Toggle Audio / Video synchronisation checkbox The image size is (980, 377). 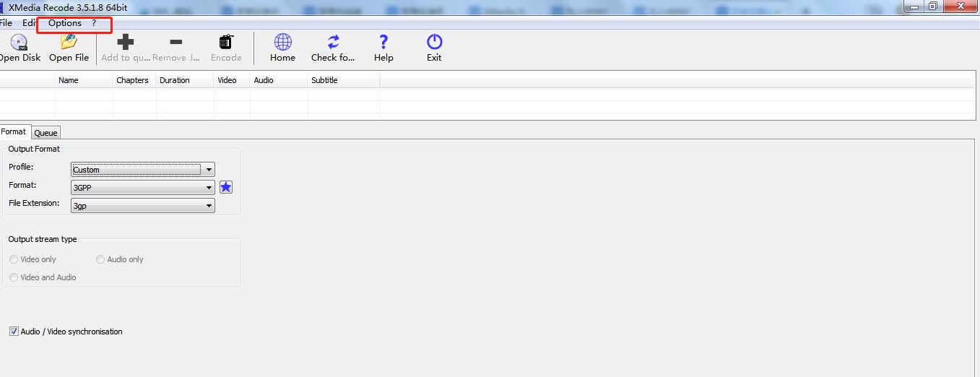(x=14, y=331)
